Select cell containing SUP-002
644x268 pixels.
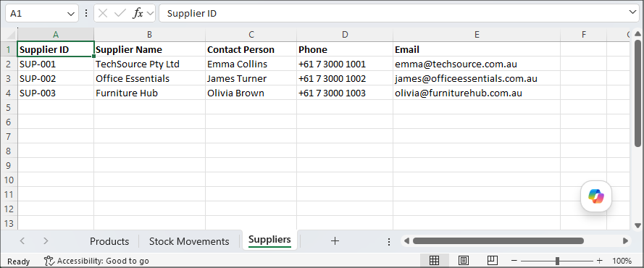click(x=56, y=78)
